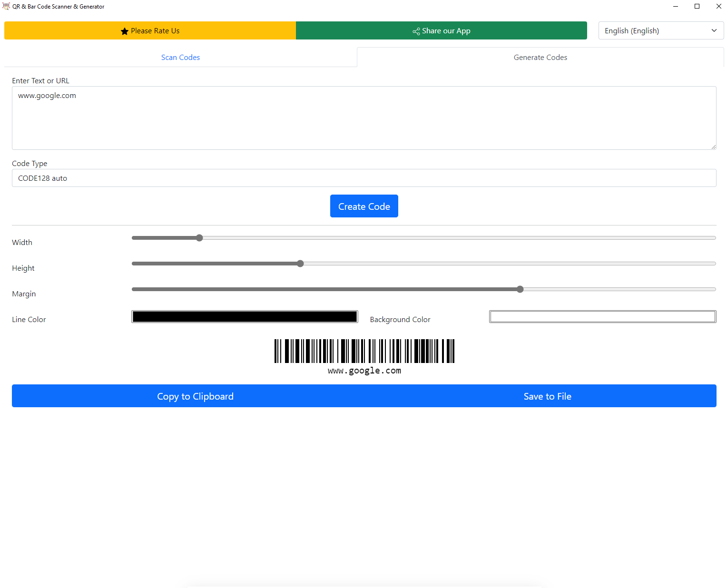Click the Enter Text or URL label
This screenshot has height=588, width=727.
click(40, 80)
